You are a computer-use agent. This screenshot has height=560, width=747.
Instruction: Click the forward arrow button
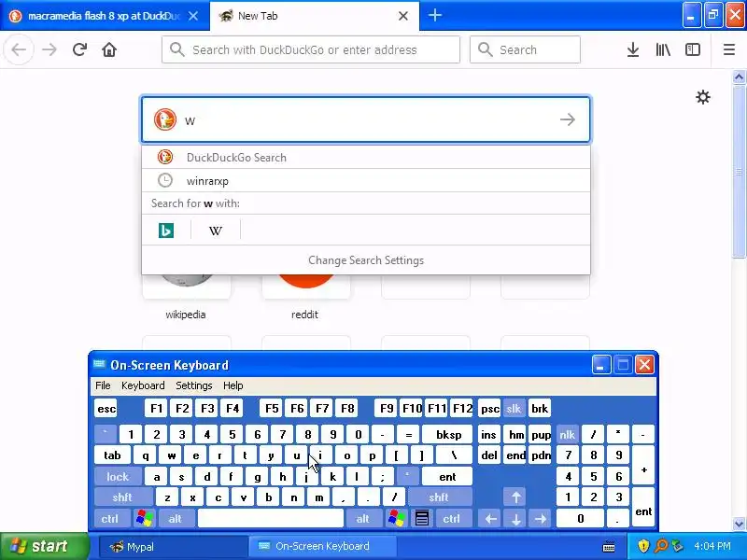[x=49, y=49]
